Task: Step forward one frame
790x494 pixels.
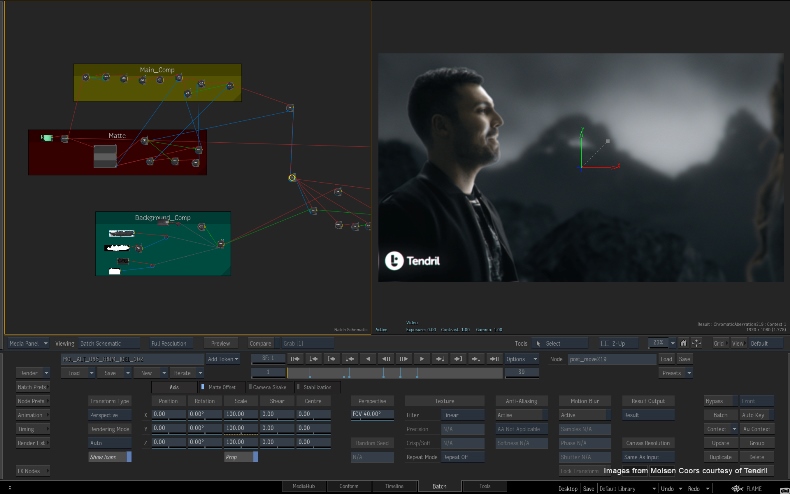Action: coord(404,359)
